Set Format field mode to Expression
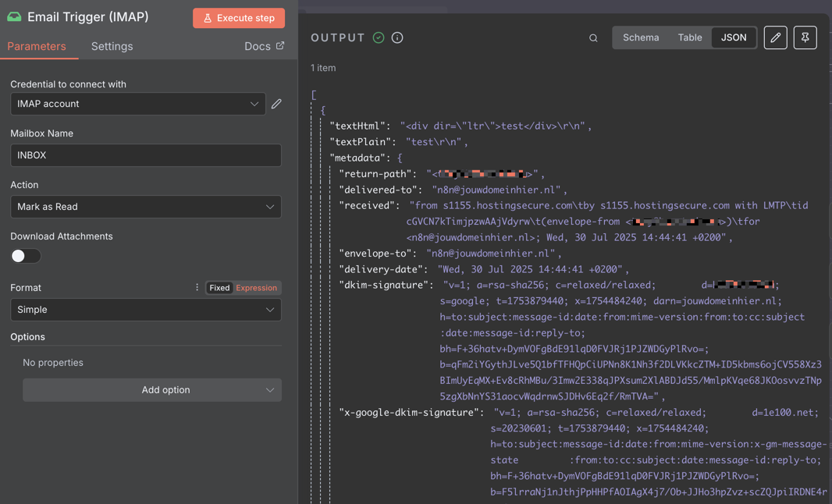The height and width of the screenshot is (504, 832). (x=256, y=288)
